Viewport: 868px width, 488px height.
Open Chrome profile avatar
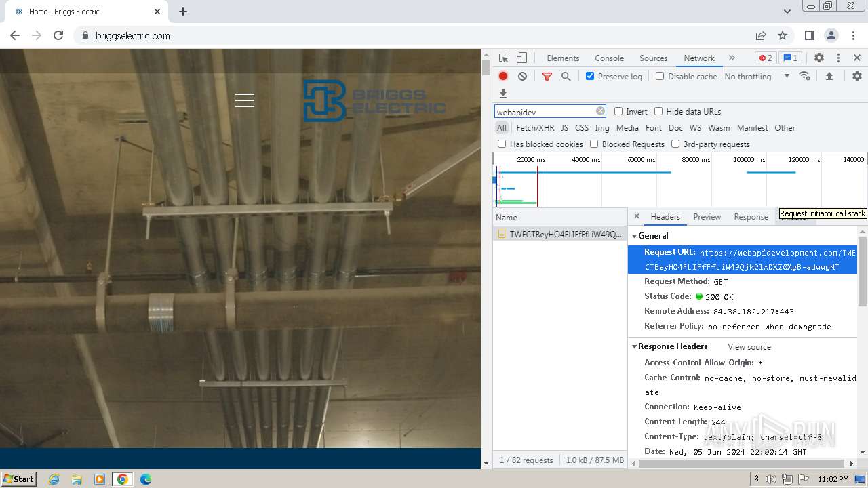pyautogui.click(x=831, y=35)
